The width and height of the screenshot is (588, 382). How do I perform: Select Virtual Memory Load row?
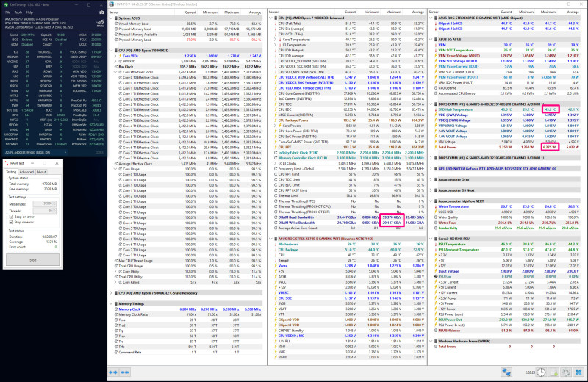tap(187, 24)
